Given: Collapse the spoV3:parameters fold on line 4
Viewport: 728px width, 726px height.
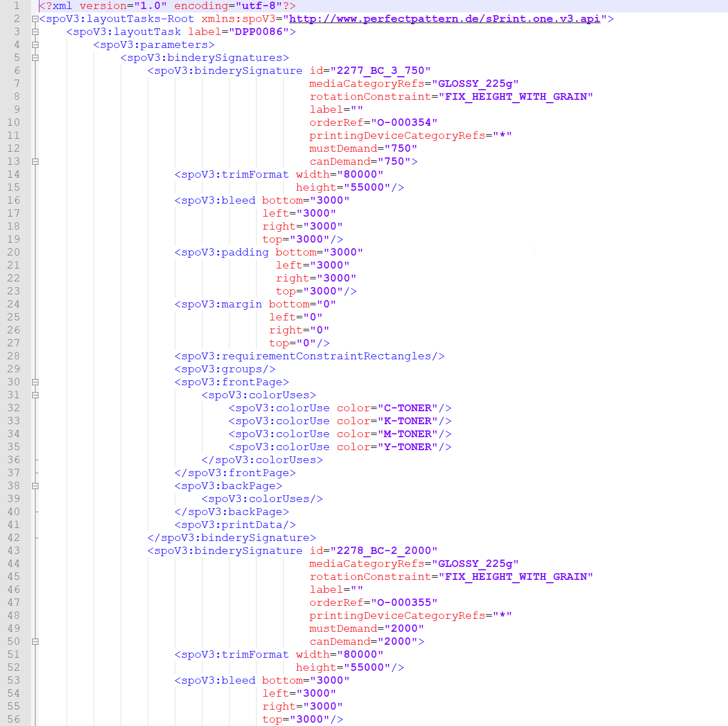Looking at the screenshot, I should 35,45.
